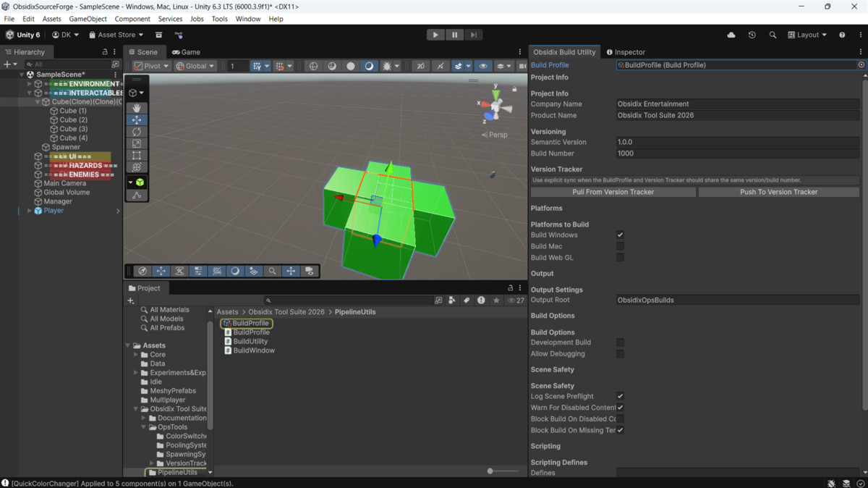Switch to the Game tab
Screen dimensions: 868x488
[x=186, y=52]
